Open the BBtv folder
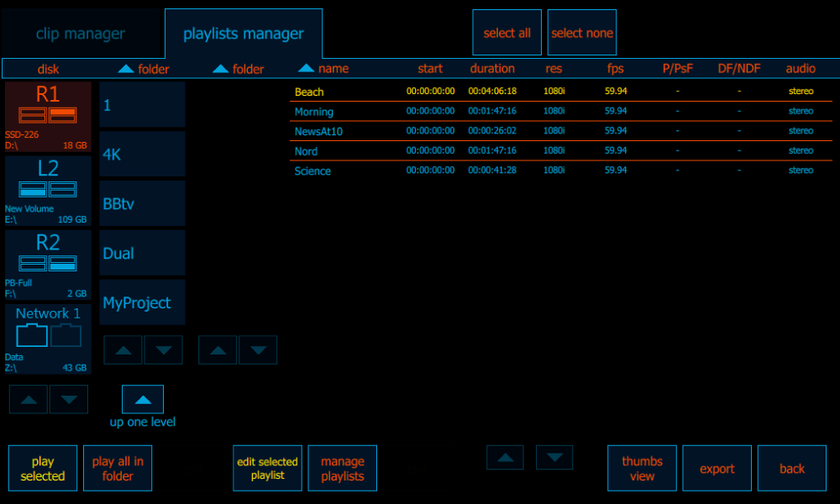 pos(143,203)
